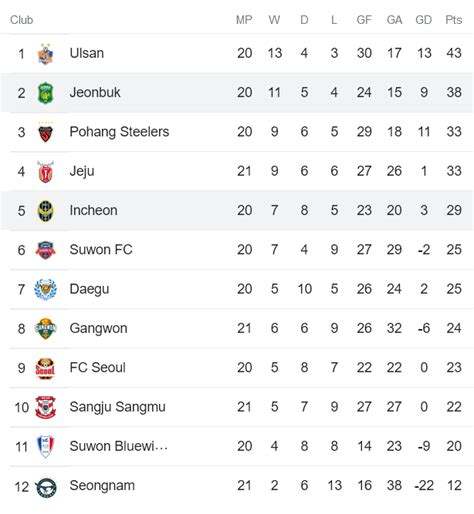Click the Seongnam club crest

coord(45,487)
